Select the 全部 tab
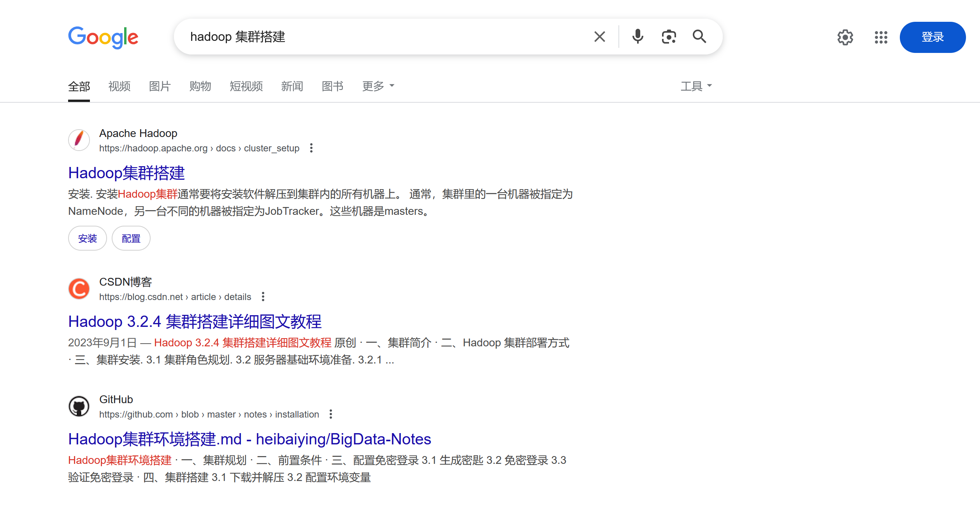 tap(79, 86)
